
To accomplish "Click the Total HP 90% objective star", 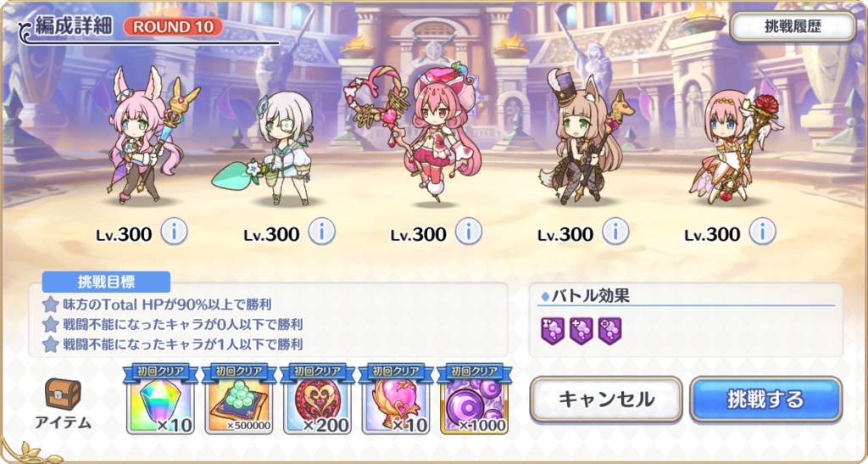I will [50, 304].
